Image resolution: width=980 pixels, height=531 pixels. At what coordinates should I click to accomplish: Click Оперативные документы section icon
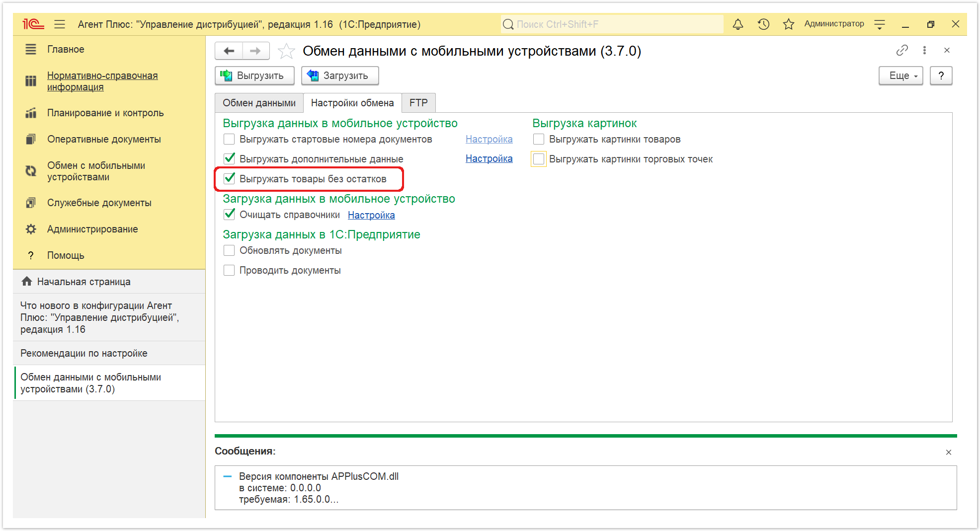pyautogui.click(x=31, y=139)
